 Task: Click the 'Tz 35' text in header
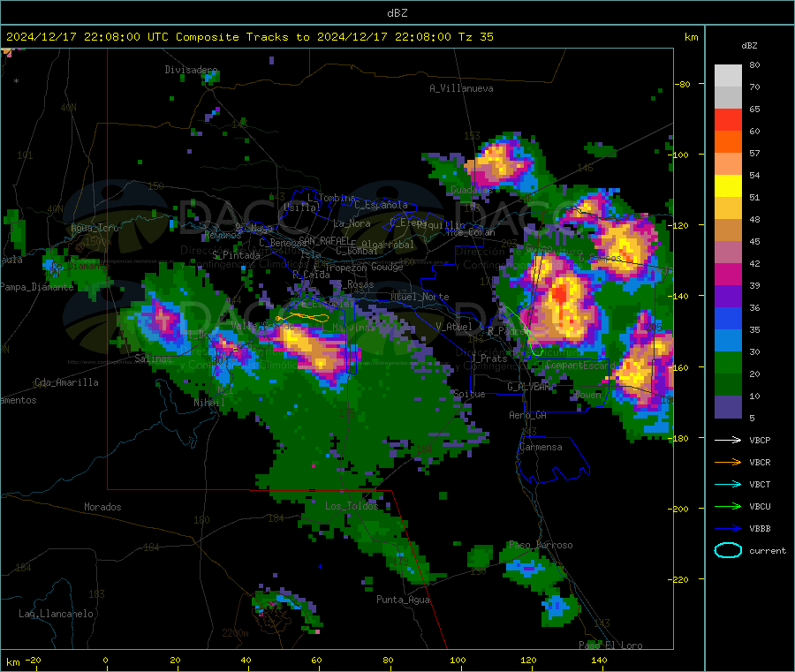pos(475,37)
